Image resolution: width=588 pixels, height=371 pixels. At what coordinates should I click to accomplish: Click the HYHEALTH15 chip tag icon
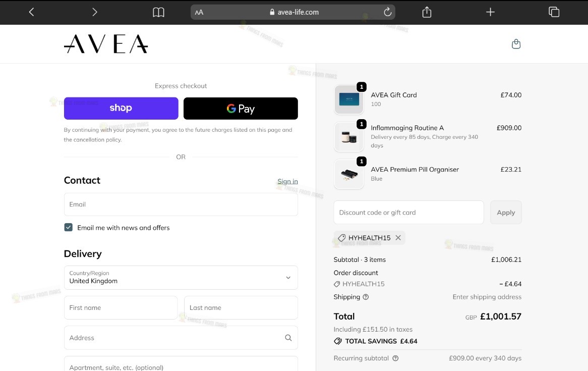pyautogui.click(x=341, y=238)
